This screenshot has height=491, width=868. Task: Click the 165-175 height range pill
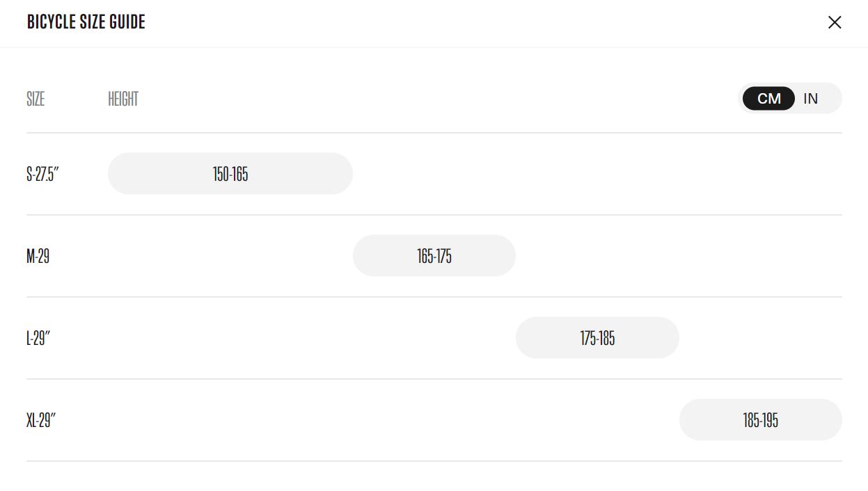click(x=434, y=256)
